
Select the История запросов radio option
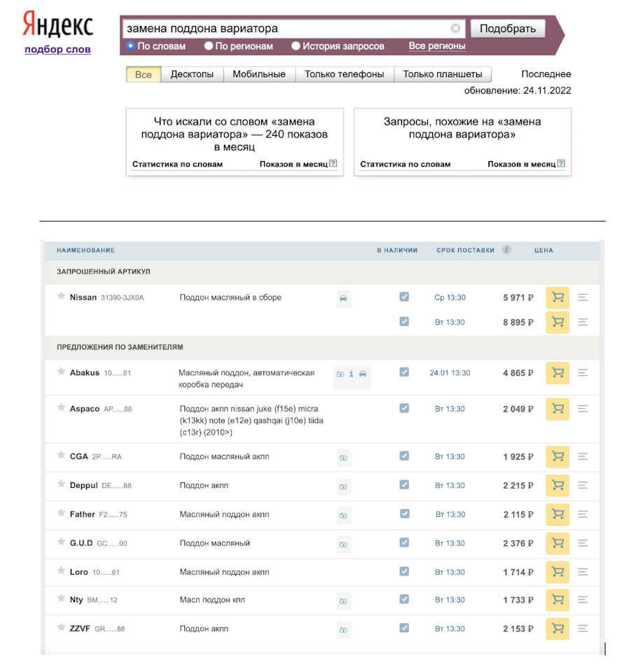[296, 46]
